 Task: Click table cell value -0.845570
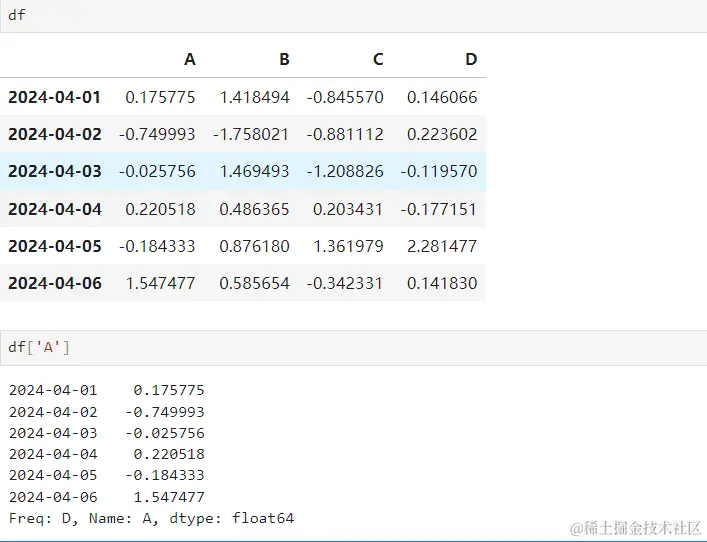[345, 97]
